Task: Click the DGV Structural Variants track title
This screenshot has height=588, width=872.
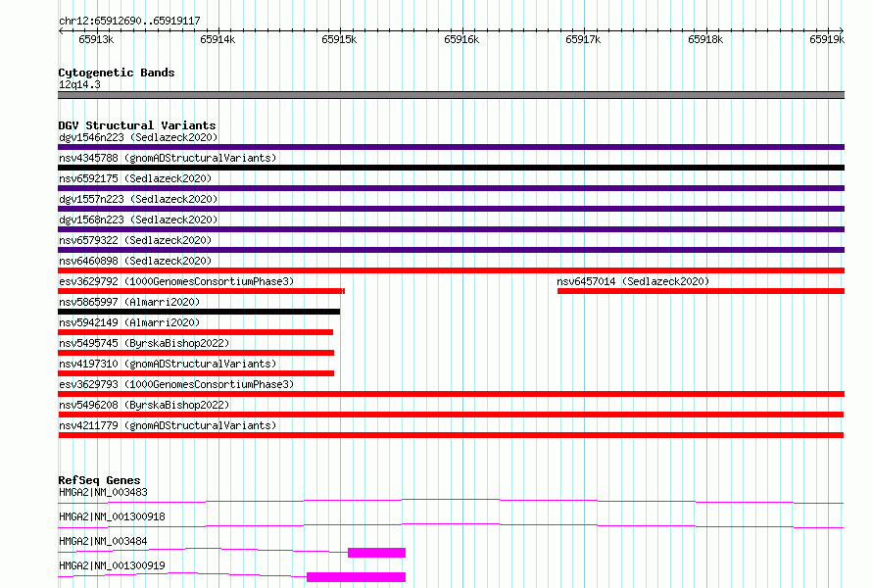Action: (137, 125)
